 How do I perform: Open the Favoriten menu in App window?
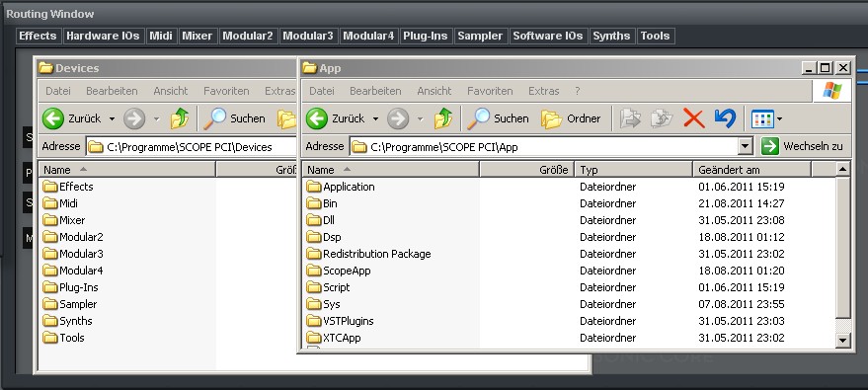490,91
